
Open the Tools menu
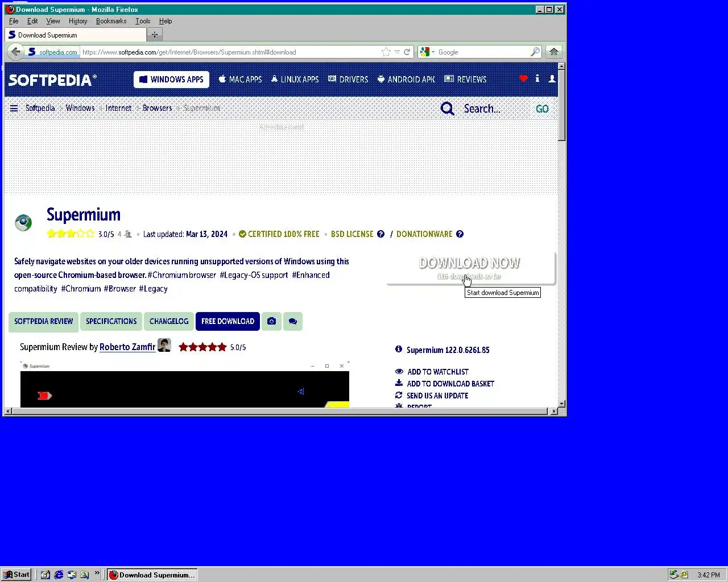[x=143, y=21]
